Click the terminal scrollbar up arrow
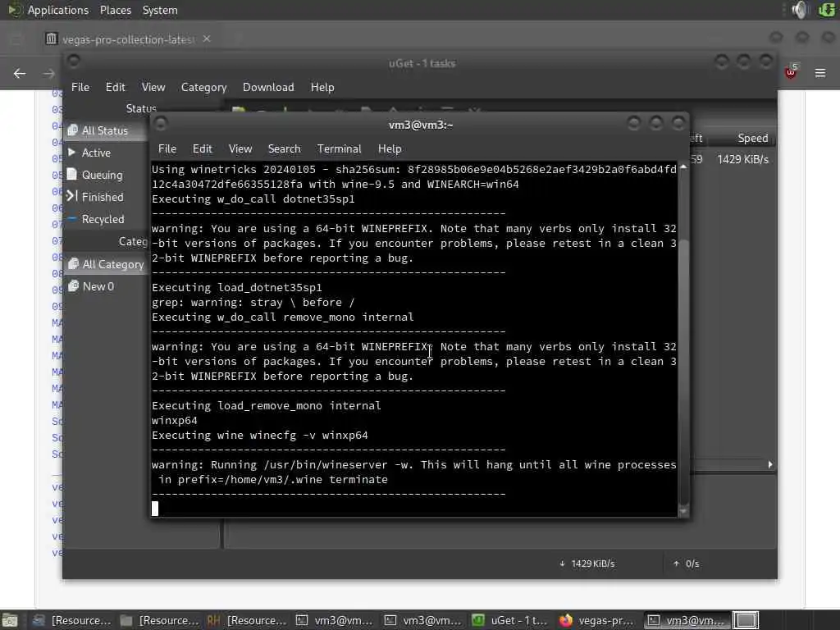This screenshot has width=840, height=630. coord(683,167)
